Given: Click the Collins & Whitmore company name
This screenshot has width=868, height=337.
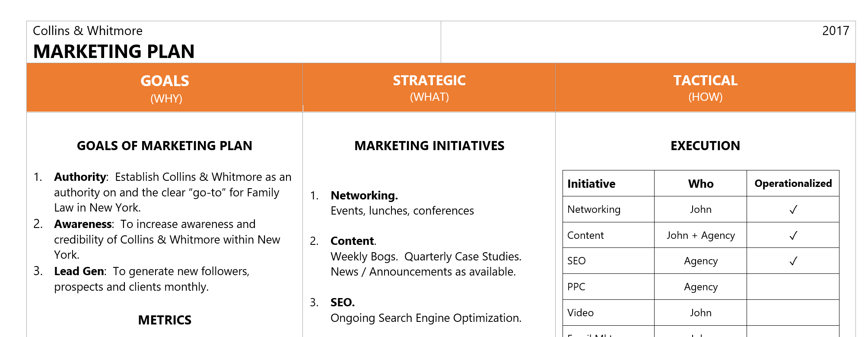Looking at the screenshot, I should 88,31.
